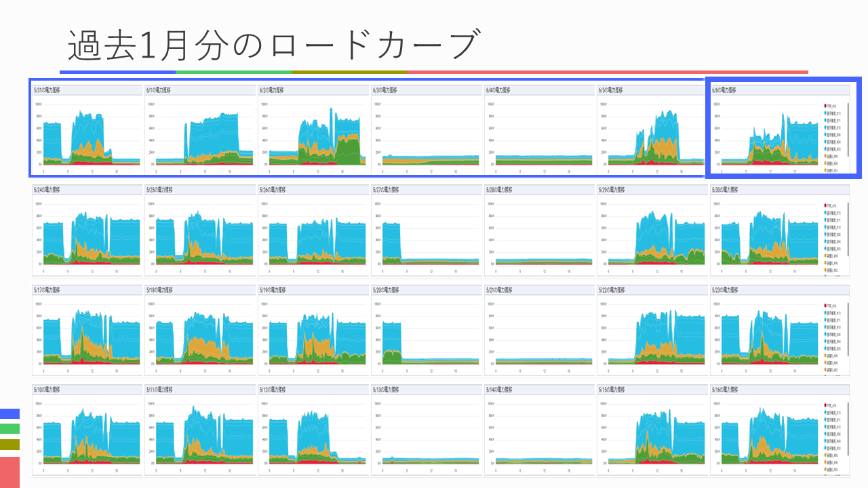The image size is (868, 488).
Task: Toggle the first orange legend entry in 6/6 chart
Action: click(825, 156)
